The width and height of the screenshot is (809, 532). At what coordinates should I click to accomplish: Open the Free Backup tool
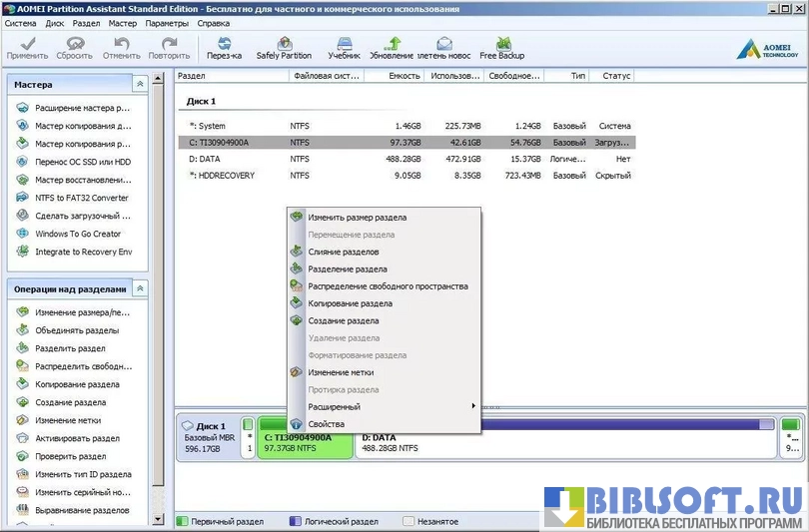[x=501, y=48]
